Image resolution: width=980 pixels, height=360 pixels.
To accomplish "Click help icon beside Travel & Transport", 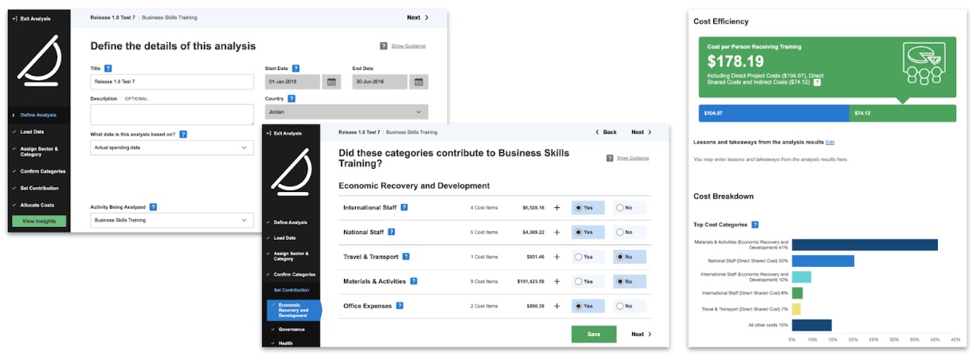I will [406, 256].
